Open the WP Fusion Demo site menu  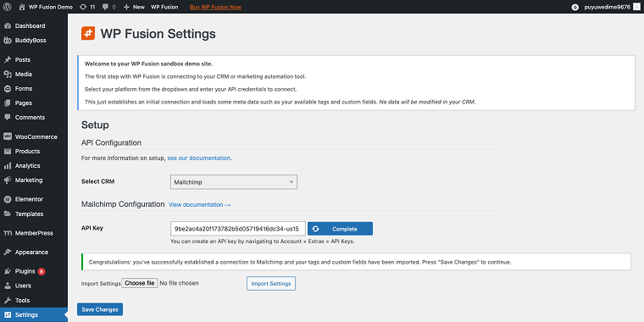pos(51,7)
